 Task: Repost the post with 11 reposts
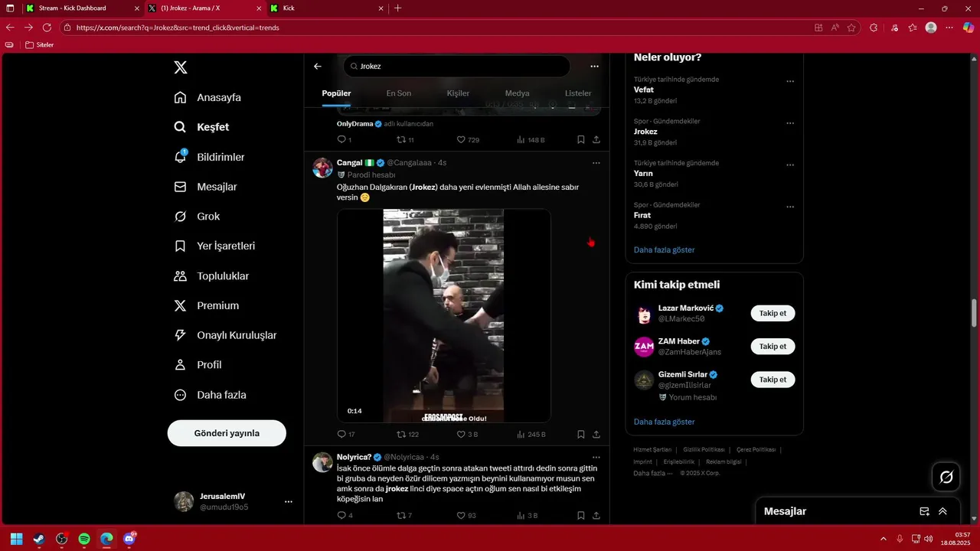coord(405,140)
